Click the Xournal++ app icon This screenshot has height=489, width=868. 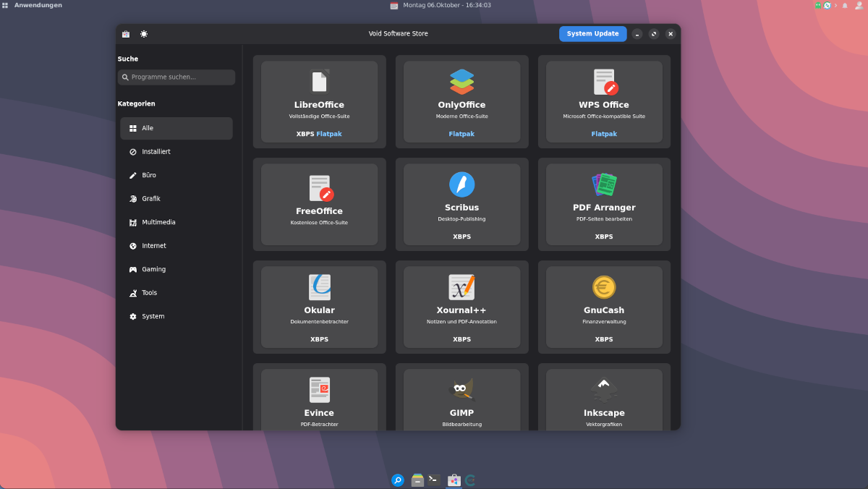pos(461,287)
